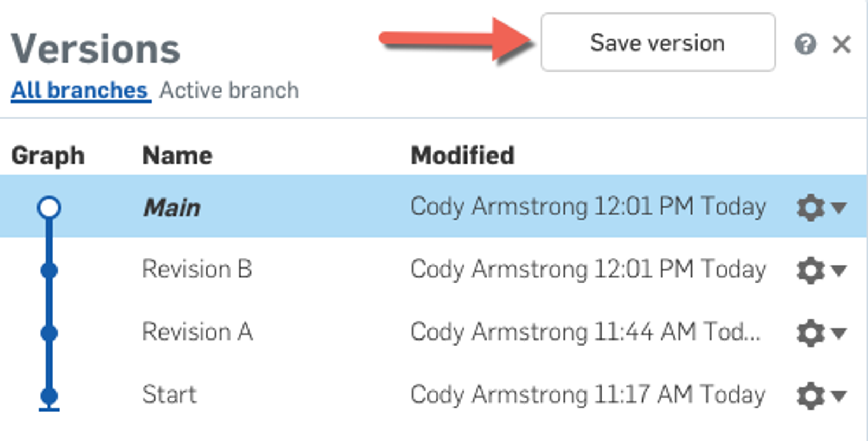Select the Start graph node

coord(49,395)
